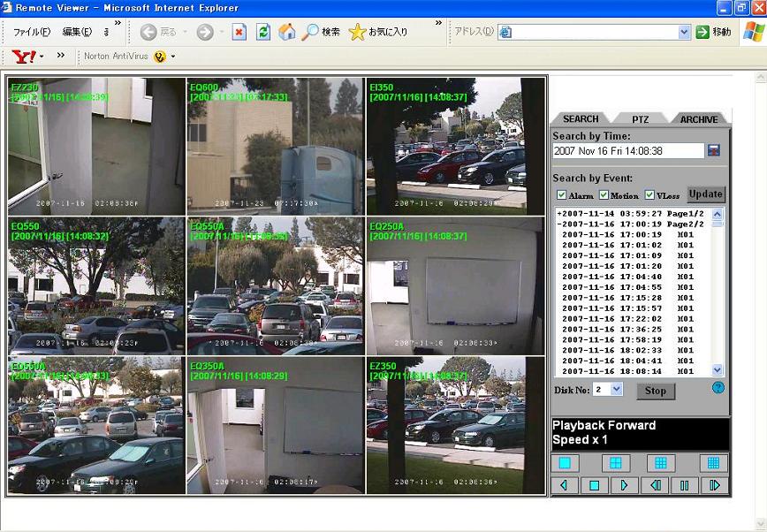This screenshot has height=532, width=767.
Task: Select the EQ350A camera feed
Action: [x=276, y=425]
